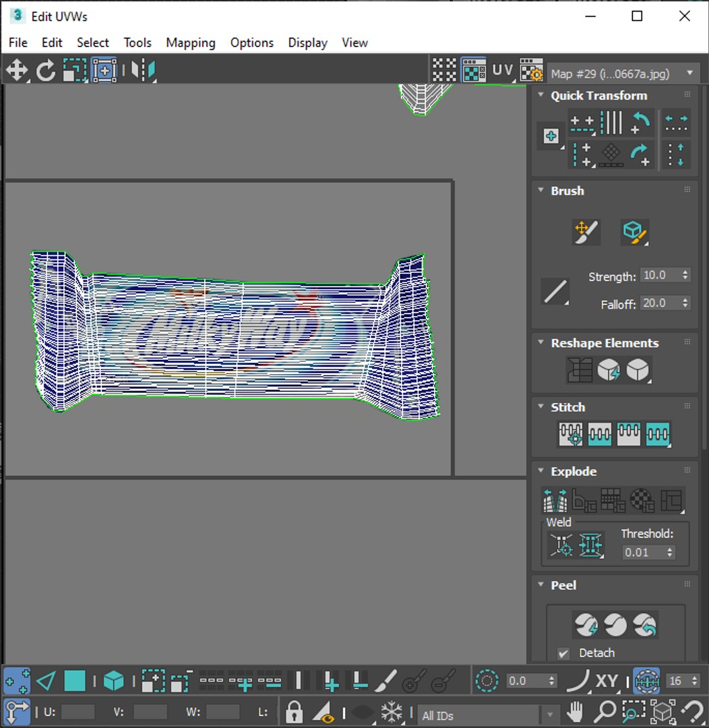
Task: Adjust the Falloff spinner arrows
Action: pos(685,303)
